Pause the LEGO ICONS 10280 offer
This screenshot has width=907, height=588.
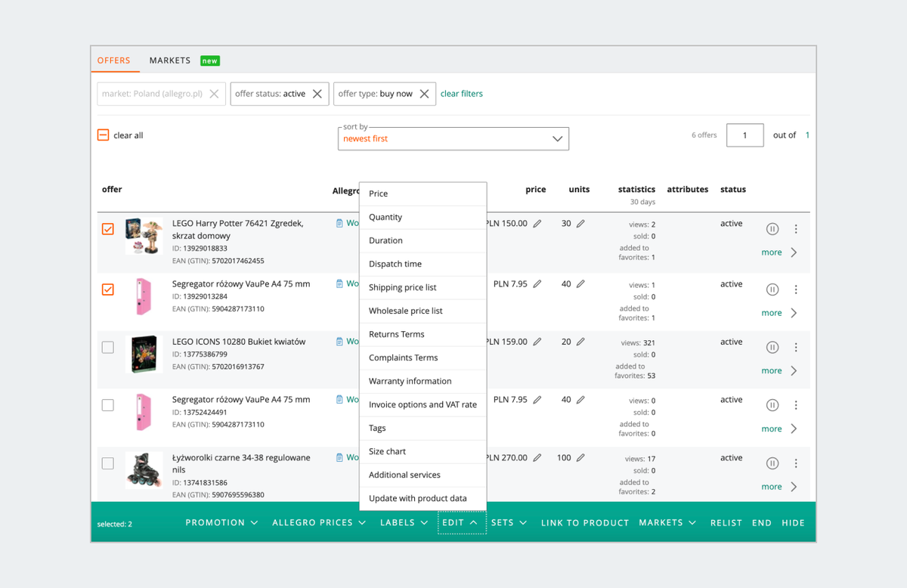[772, 348]
